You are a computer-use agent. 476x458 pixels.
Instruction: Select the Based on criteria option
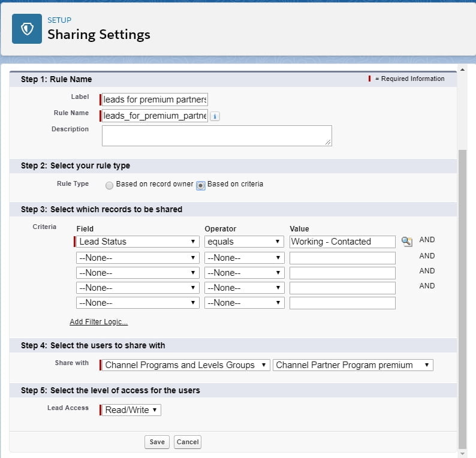[201, 185]
